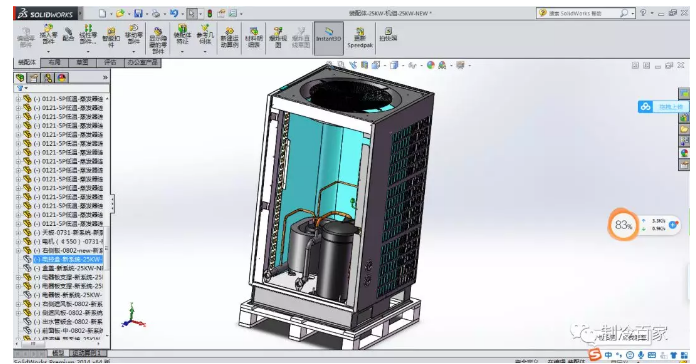Switch to the 评估 (Evaluate) tab

click(110, 63)
